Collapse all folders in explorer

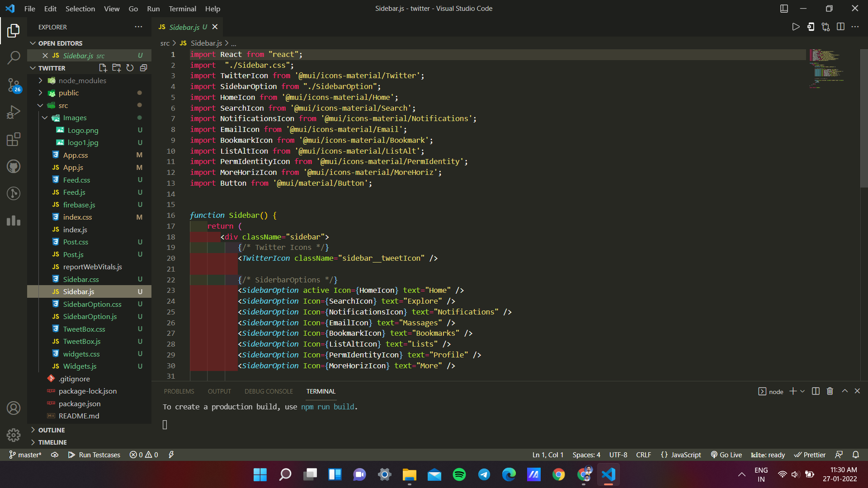[143, 68]
